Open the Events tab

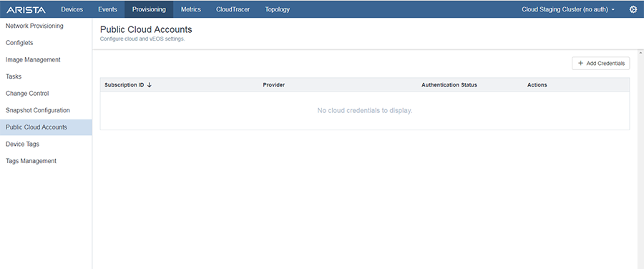(107, 9)
